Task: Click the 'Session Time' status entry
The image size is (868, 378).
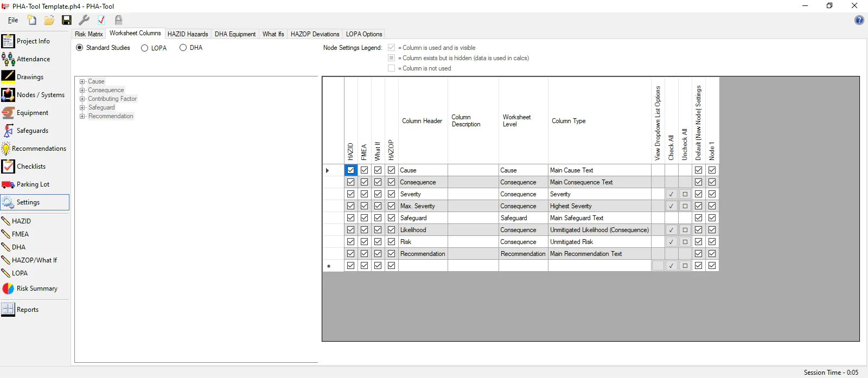Action: (831, 373)
